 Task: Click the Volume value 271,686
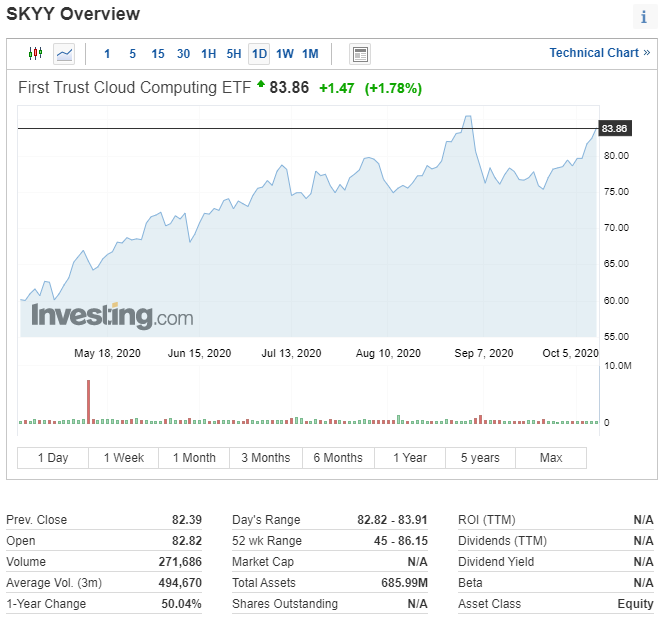[180, 562]
